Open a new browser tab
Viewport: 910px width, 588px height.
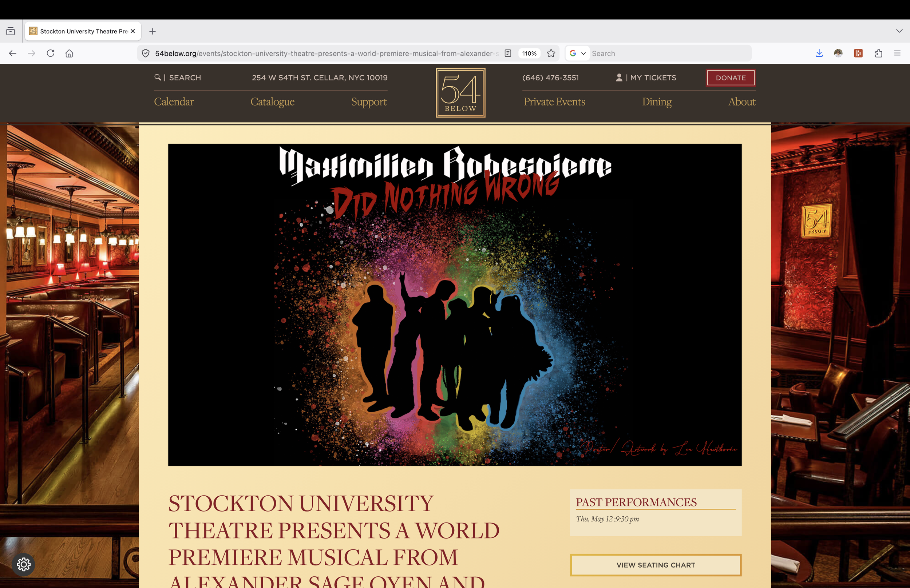pos(153,31)
